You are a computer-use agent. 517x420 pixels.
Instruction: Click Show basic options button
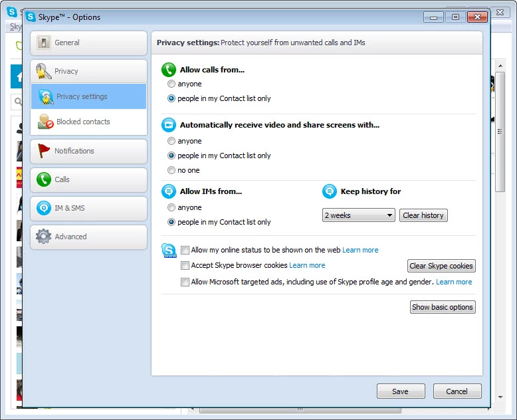pos(443,307)
